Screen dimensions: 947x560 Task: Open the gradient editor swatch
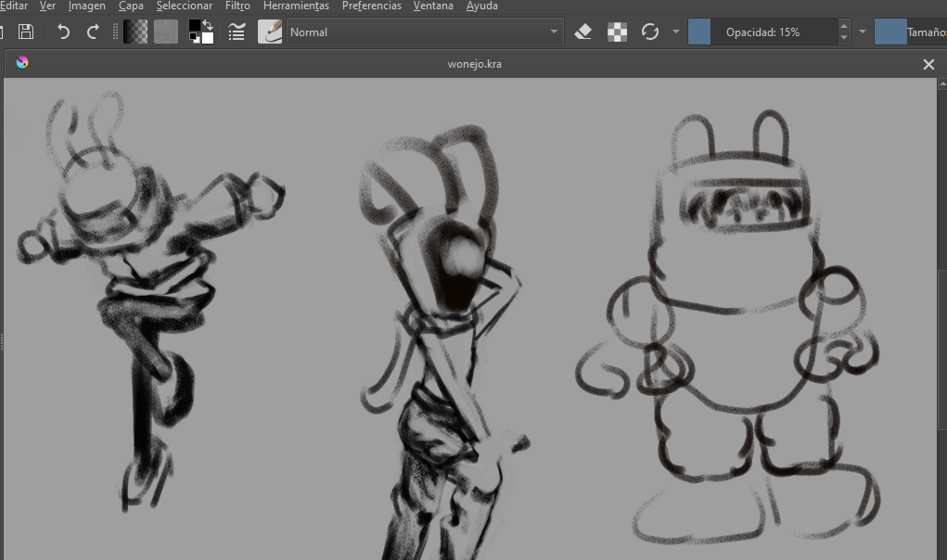(x=135, y=32)
